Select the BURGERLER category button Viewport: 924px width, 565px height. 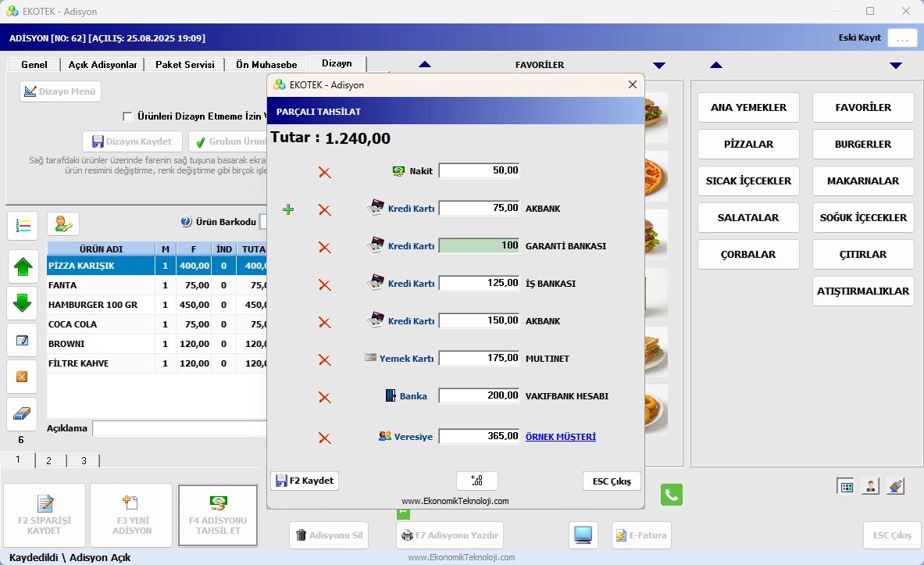click(x=863, y=145)
